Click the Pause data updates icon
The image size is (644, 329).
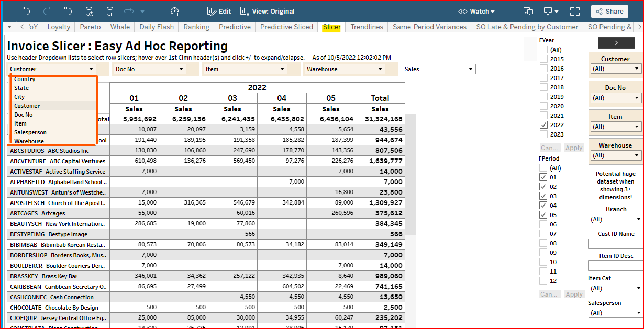coord(110,11)
